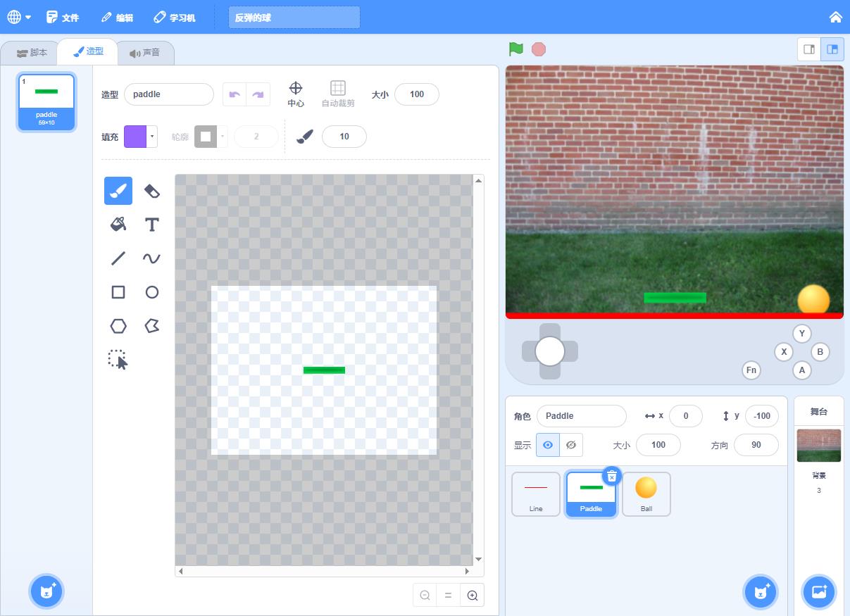Open fill color dropdown arrow

[x=152, y=137]
